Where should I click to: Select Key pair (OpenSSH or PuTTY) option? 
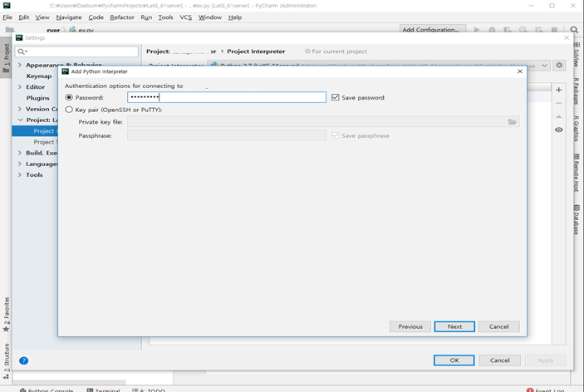69,110
